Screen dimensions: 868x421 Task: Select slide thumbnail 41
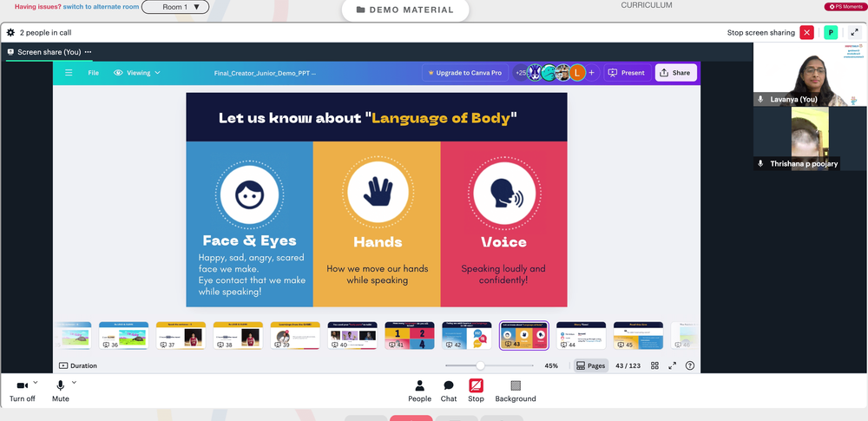tap(410, 336)
